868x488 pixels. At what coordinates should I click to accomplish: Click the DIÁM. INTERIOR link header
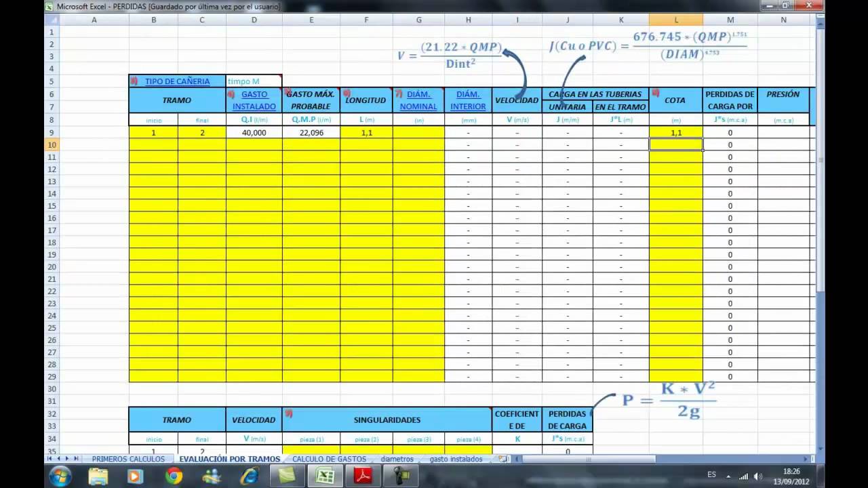468,100
